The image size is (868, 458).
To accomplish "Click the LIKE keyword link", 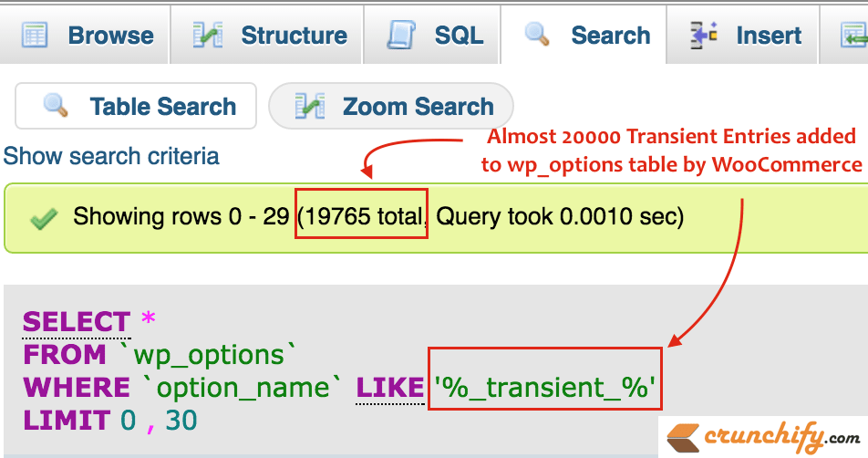I will [x=389, y=387].
